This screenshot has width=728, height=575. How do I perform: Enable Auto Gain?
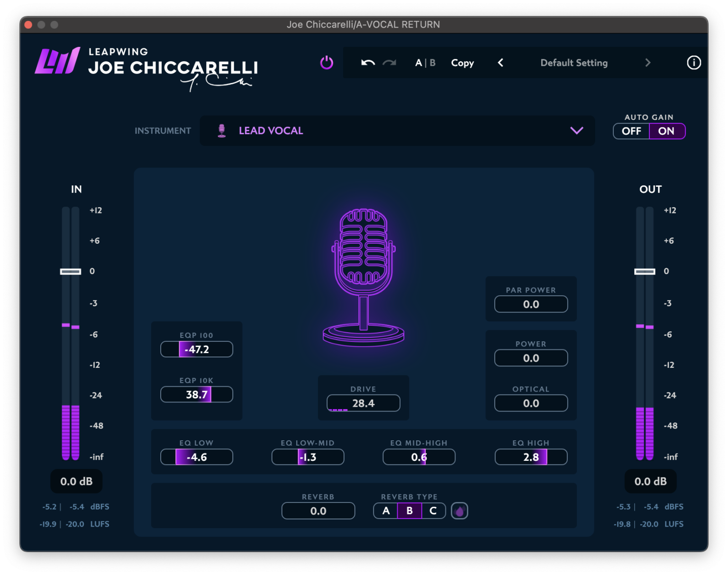pyautogui.click(x=667, y=131)
